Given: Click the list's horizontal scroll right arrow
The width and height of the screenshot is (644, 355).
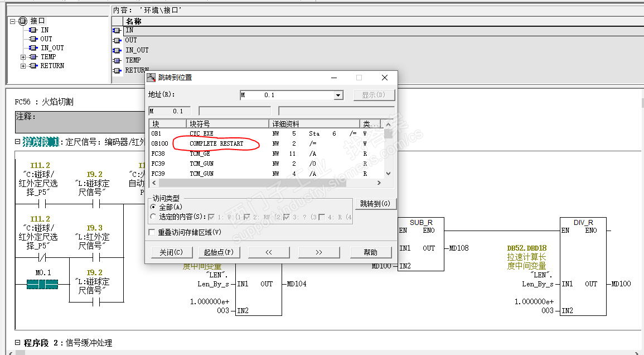Looking at the screenshot, I should (x=379, y=183).
